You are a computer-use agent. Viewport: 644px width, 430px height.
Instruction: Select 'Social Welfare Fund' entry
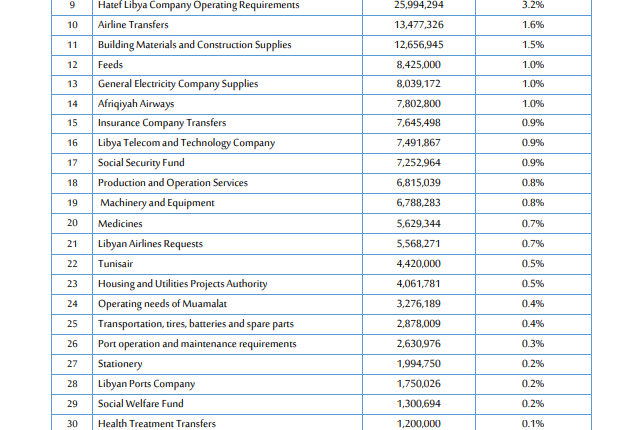(x=140, y=404)
